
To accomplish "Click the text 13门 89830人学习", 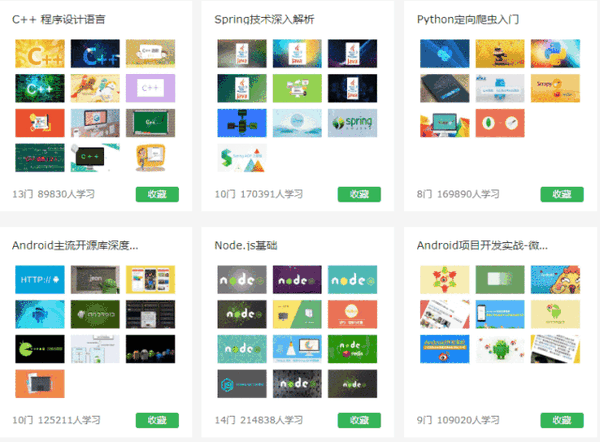I will [54, 194].
